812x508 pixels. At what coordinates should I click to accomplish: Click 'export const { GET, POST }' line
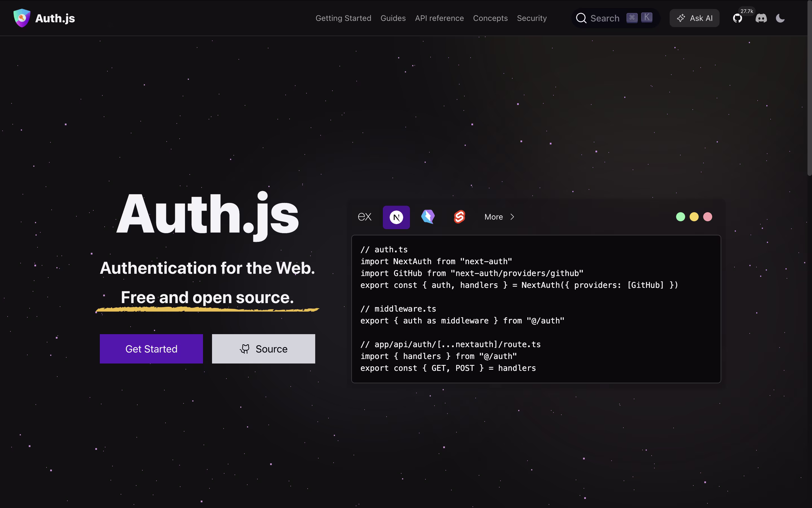(x=448, y=368)
